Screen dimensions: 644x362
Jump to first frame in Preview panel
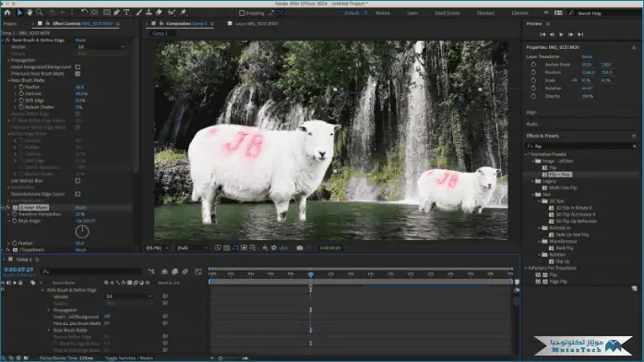pos(543,34)
